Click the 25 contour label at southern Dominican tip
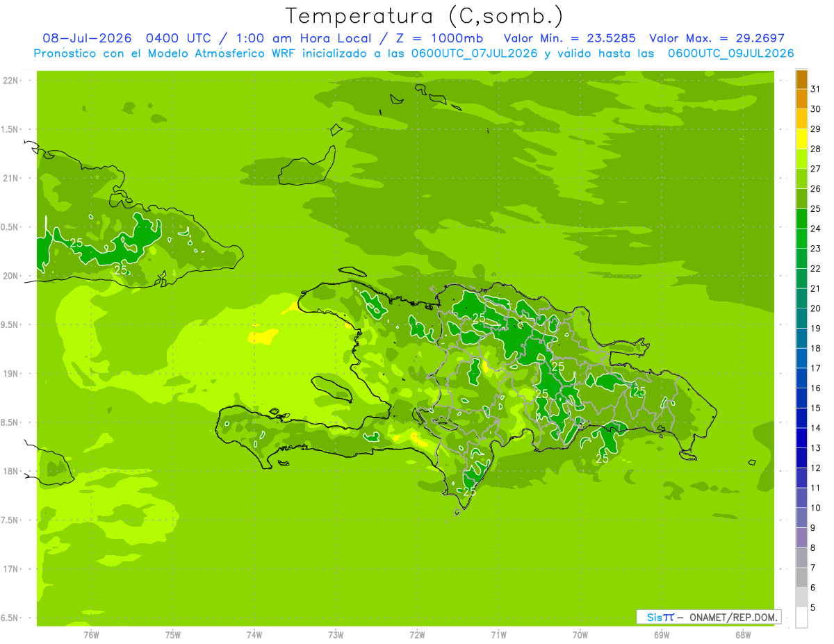Screen dimensions: 834x644 click(x=469, y=490)
